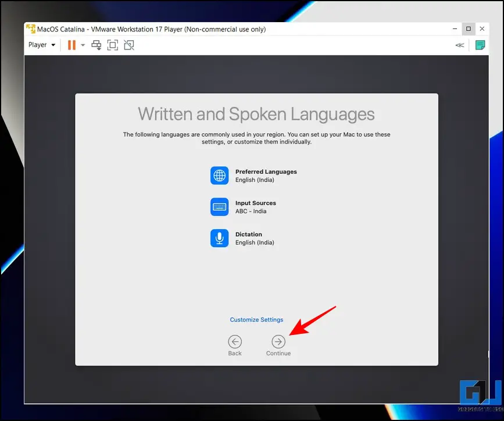Maximize the VMware Player window
Viewport: 504px width, 421px height.
469,29
